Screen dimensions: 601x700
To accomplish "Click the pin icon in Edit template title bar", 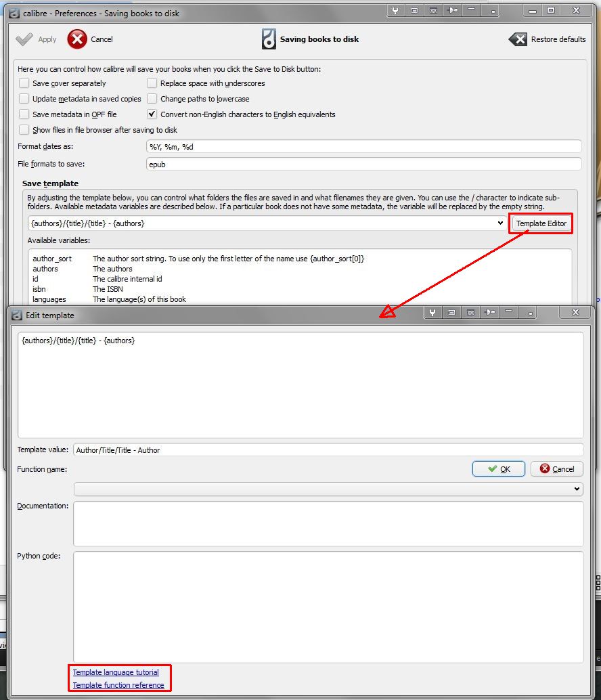I will click(x=489, y=313).
